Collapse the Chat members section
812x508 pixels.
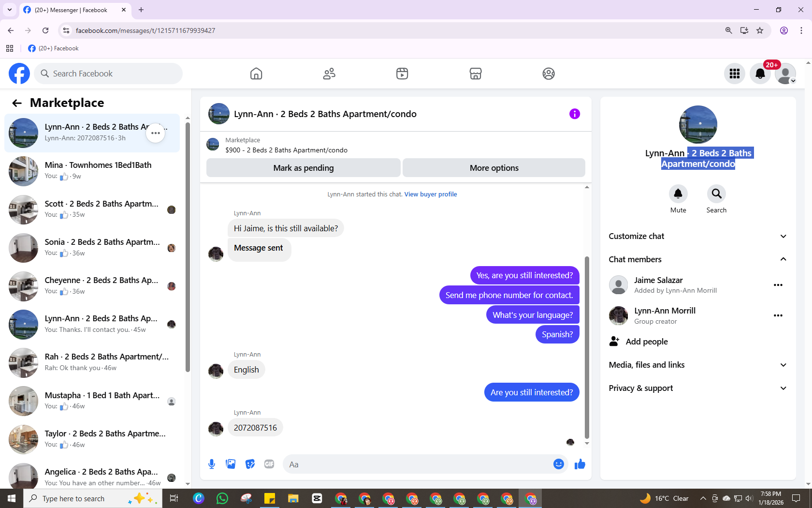click(x=697, y=259)
